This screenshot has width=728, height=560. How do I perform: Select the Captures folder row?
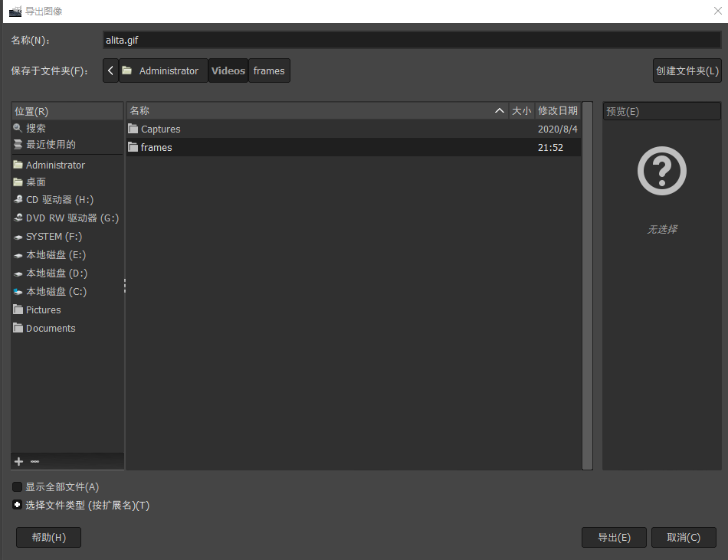[353, 129]
